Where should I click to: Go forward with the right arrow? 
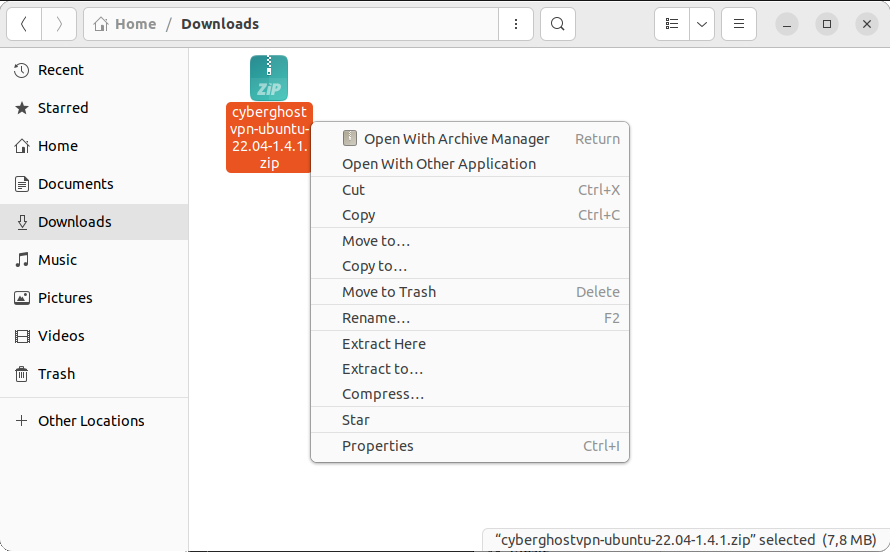[59, 24]
